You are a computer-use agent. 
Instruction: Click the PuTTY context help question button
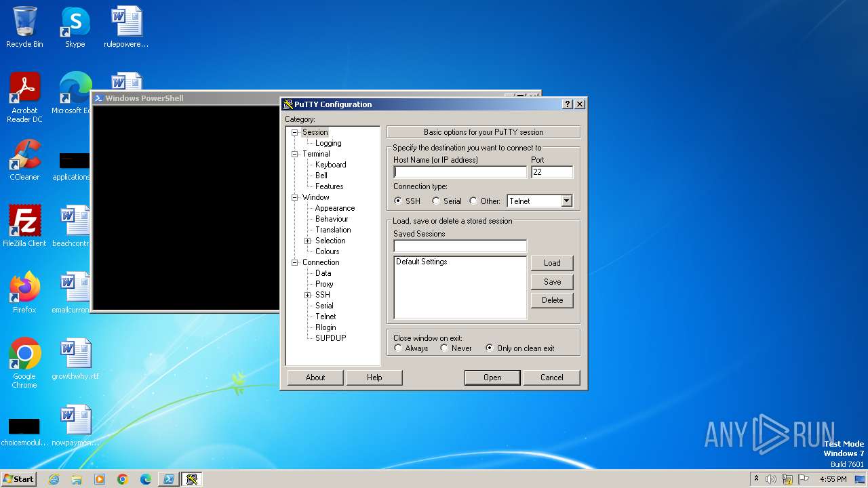[568, 104]
